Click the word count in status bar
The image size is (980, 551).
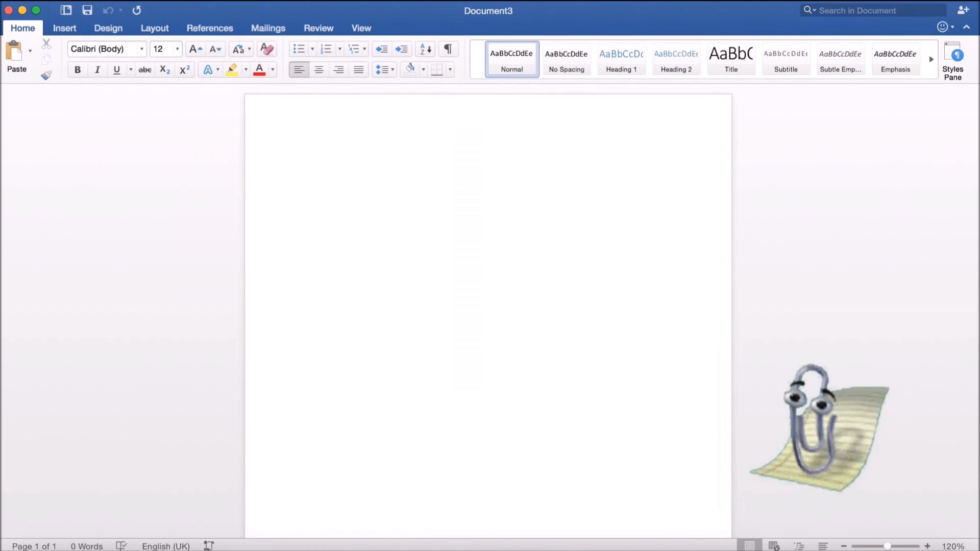[x=85, y=545]
